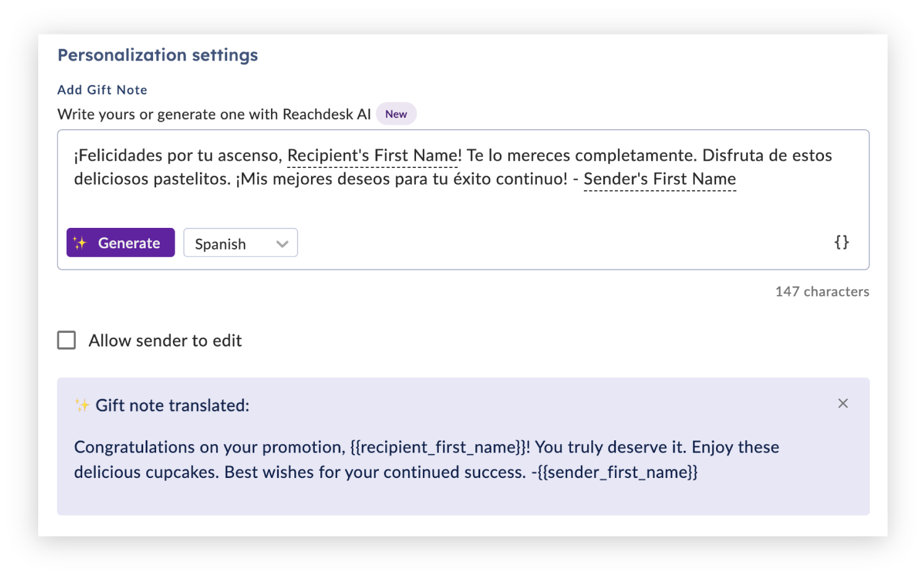Click the sparkle icon next to Gift note translated
The height and width of the screenshot is (578, 924).
point(82,405)
